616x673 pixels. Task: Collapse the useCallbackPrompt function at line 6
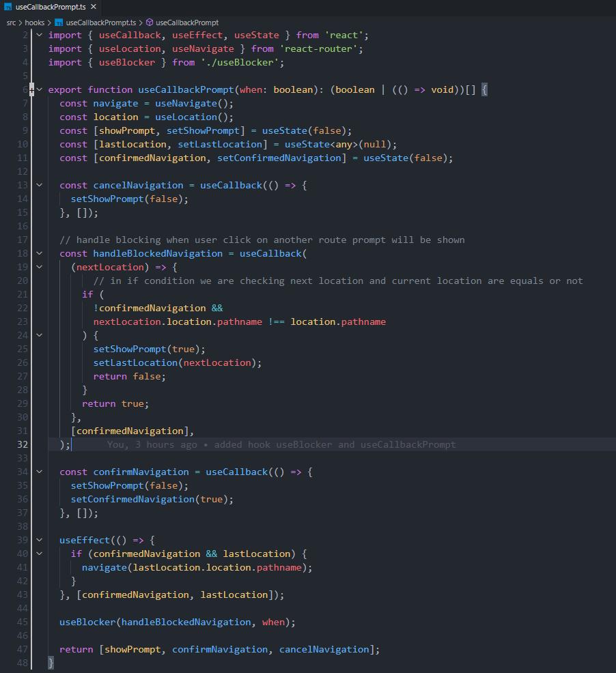pos(38,89)
